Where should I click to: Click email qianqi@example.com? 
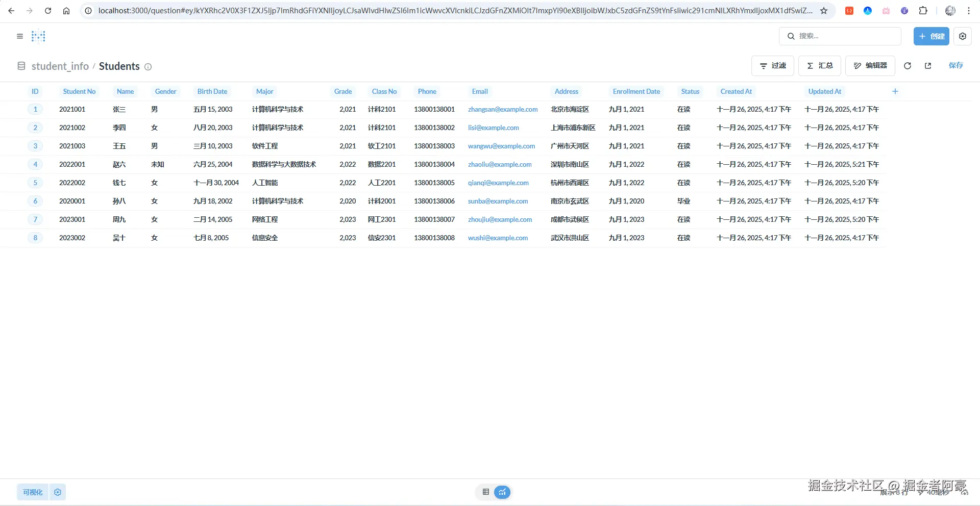coord(498,183)
